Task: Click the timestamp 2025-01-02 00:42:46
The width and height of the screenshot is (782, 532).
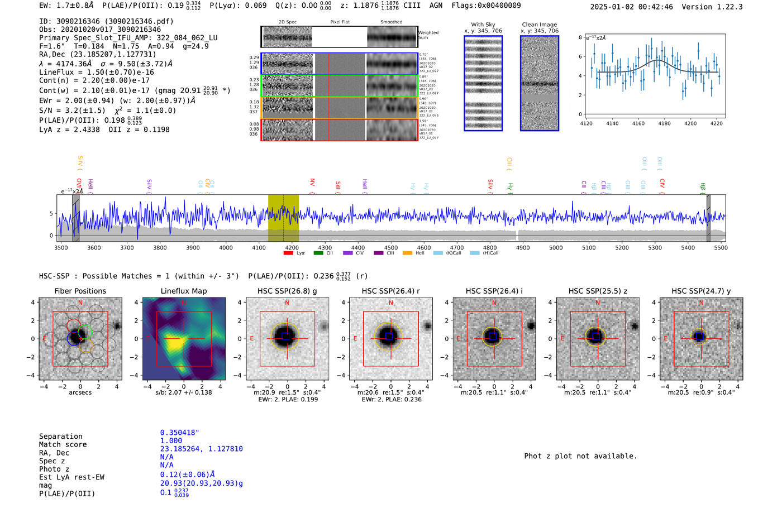Action: click(x=631, y=7)
